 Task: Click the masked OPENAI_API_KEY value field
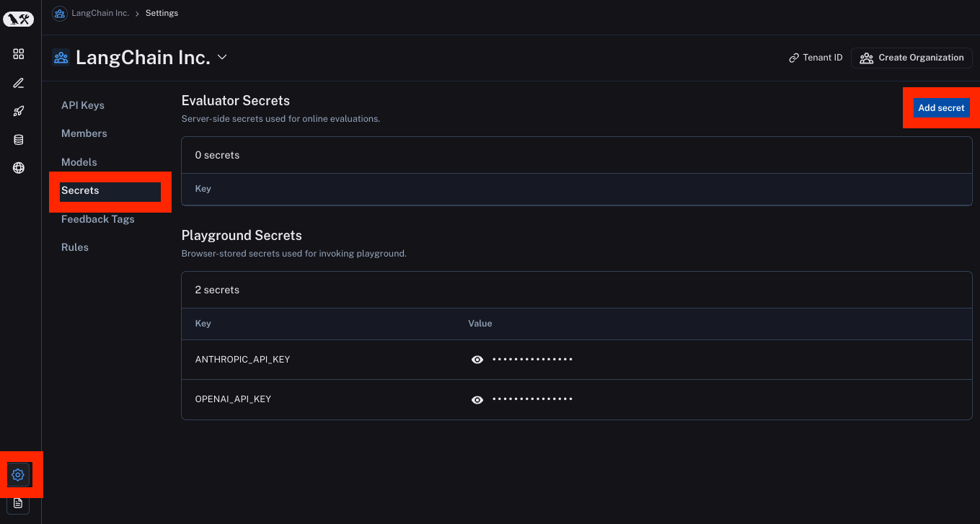(x=532, y=399)
